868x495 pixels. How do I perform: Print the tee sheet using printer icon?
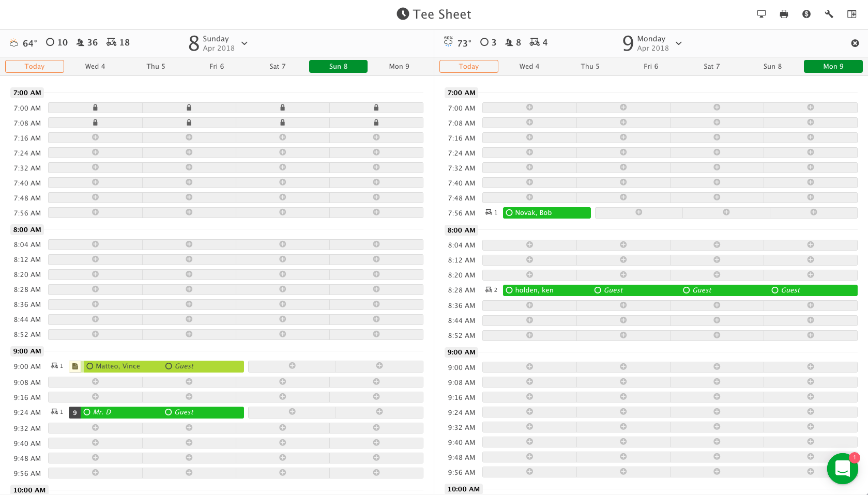[784, 14]
